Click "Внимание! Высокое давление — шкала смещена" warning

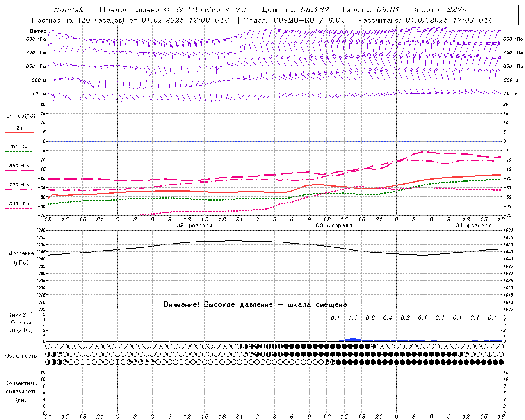(256, 305)
